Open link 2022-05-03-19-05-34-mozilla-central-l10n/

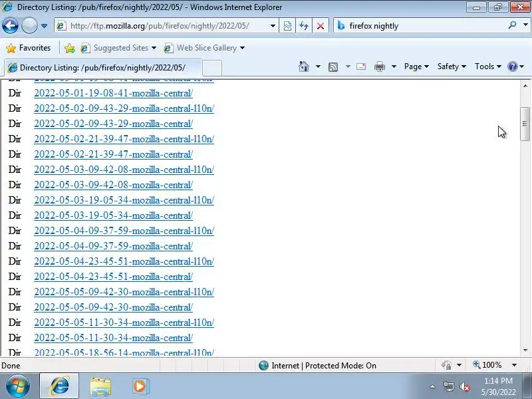tap(124, 200)
